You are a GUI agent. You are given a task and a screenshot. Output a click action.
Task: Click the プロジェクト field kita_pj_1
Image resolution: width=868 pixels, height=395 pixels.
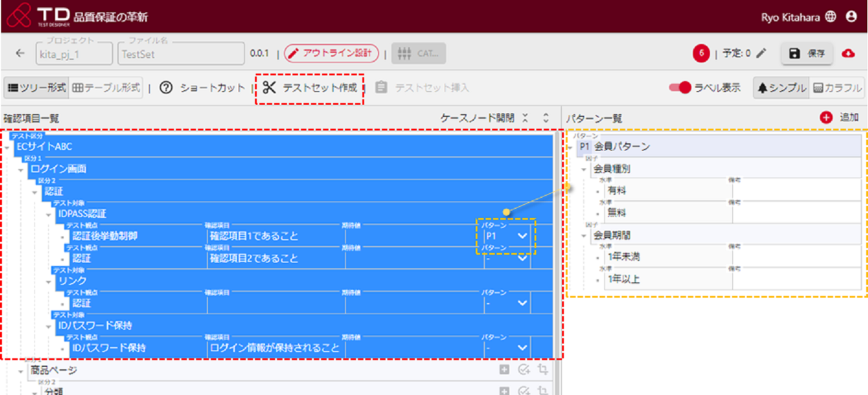74,53
